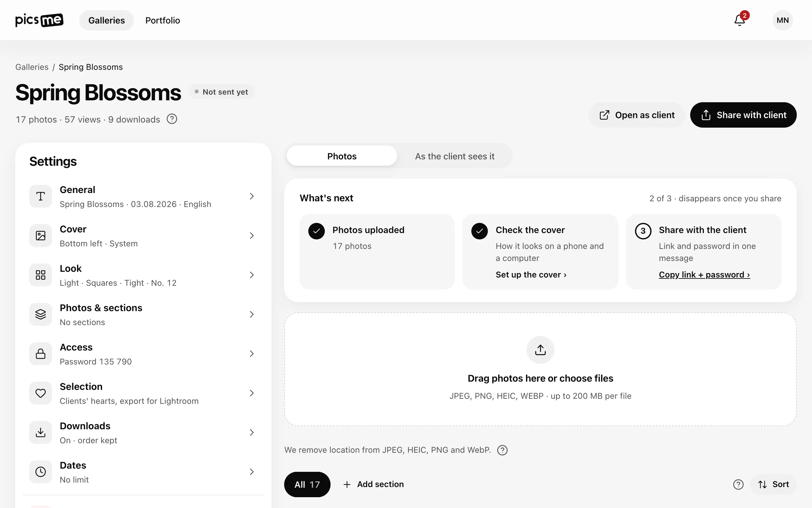Click the Selection heart icon
Viewport: 812px width, 508px height.
(x=41, y=393)
